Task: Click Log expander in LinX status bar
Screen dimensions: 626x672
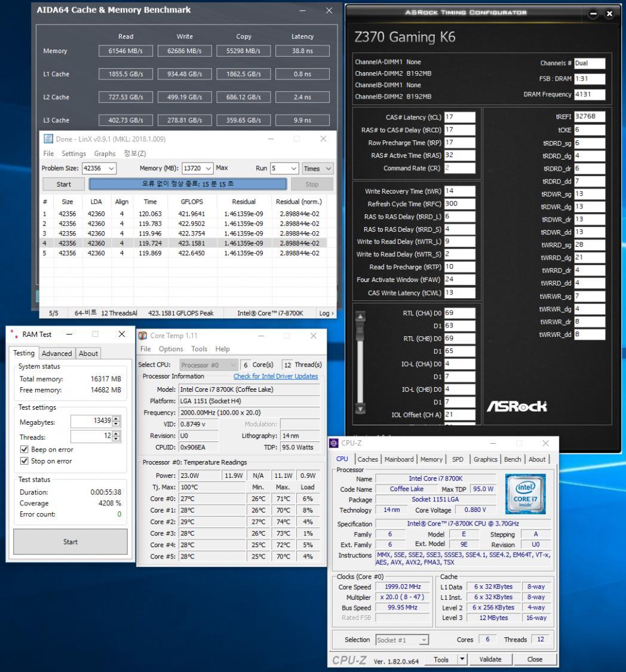Action: click(x=326, y=313)
